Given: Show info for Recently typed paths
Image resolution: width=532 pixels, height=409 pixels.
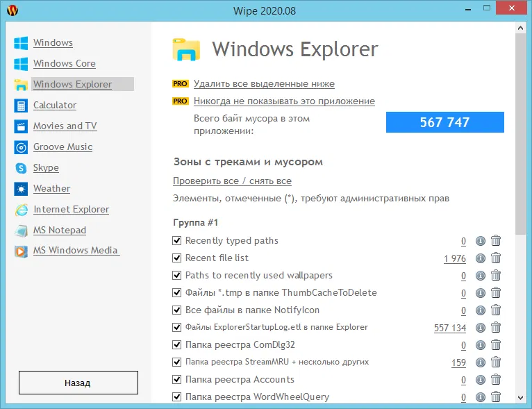Looking at the screenshot, I should 481,241.
